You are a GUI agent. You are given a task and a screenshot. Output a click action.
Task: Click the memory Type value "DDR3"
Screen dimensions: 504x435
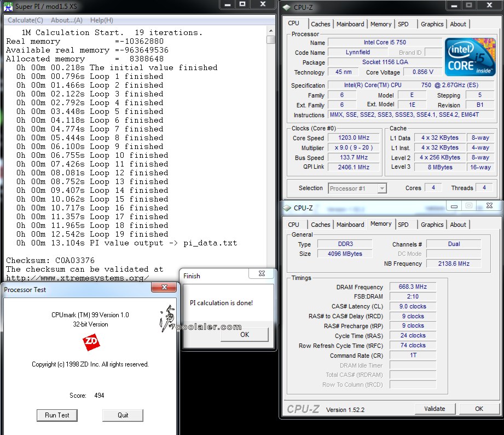tap(345, 244)
